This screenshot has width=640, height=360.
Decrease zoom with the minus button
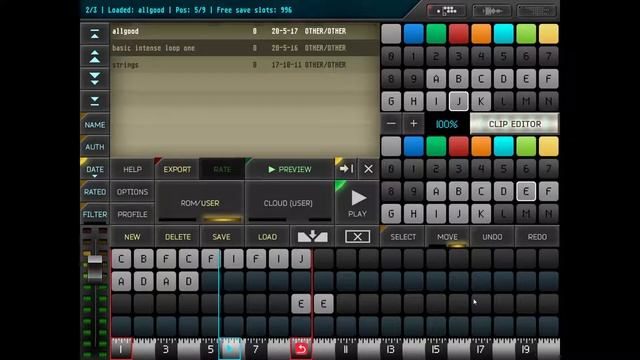[391, 124]
